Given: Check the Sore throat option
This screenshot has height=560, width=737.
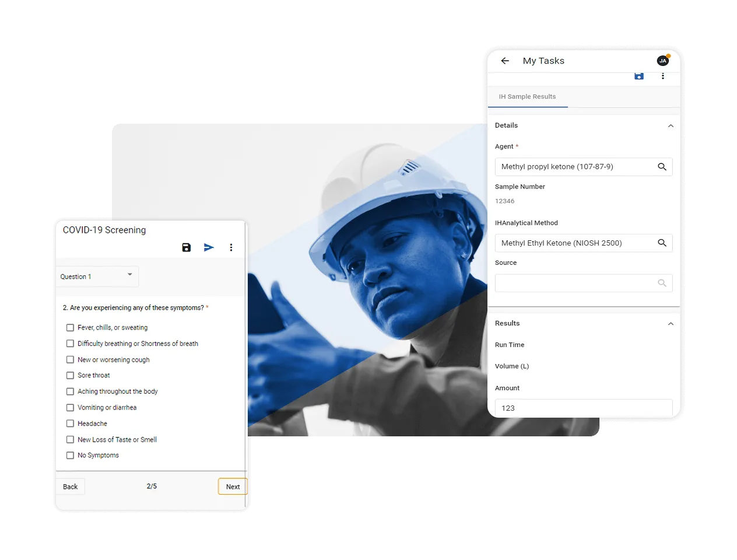Looking at the screenshot, I should click(70, 375).
